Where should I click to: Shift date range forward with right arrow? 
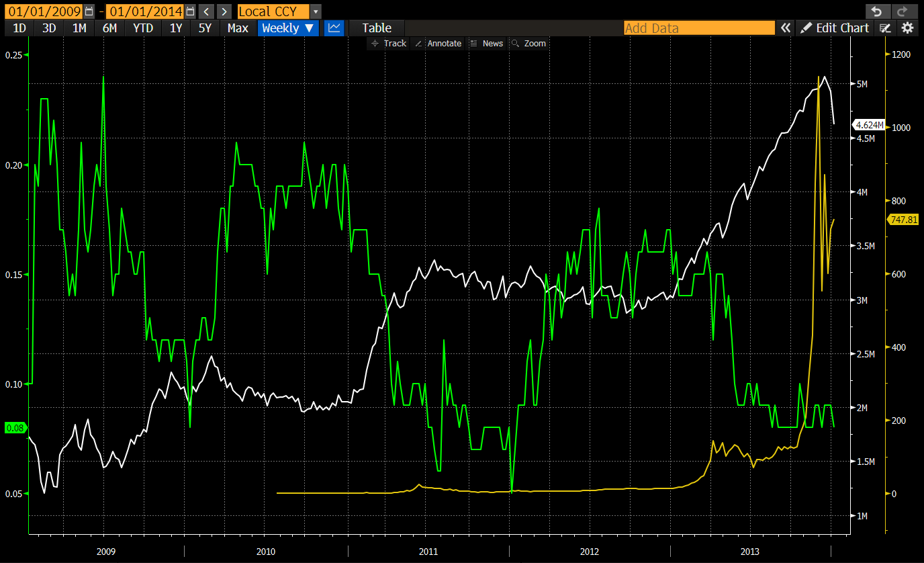coord(224,11)
